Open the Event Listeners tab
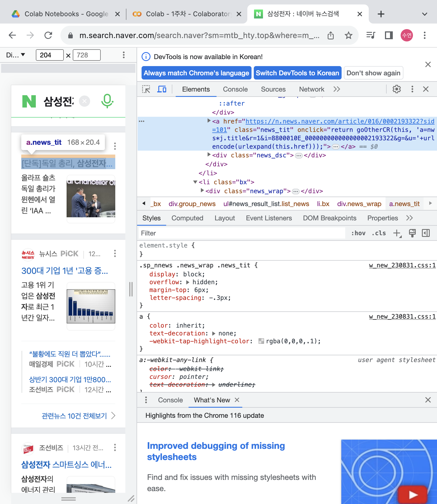Image resolution: width=437 pixels, height=504 pixels. pyautogui.click(x=269, y=218)
